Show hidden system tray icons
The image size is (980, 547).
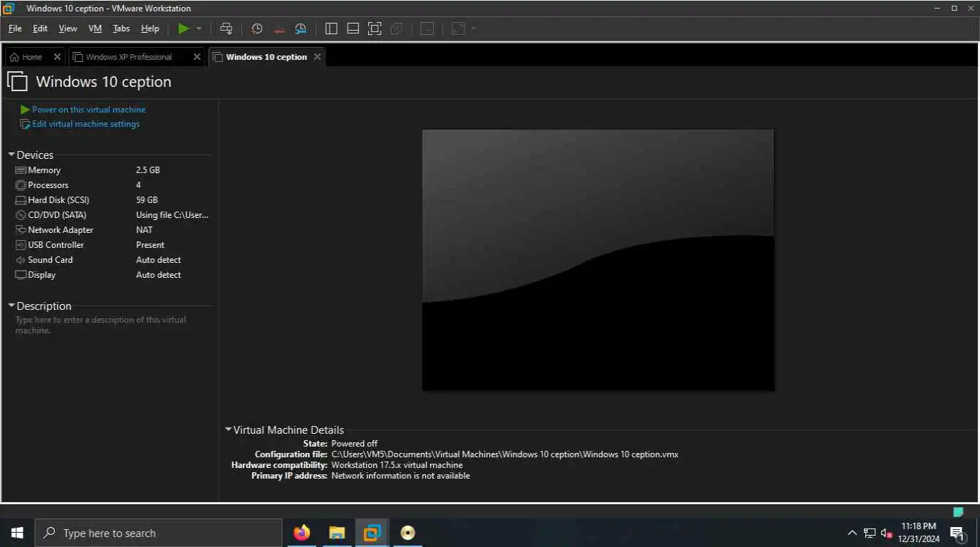[852, 533]
